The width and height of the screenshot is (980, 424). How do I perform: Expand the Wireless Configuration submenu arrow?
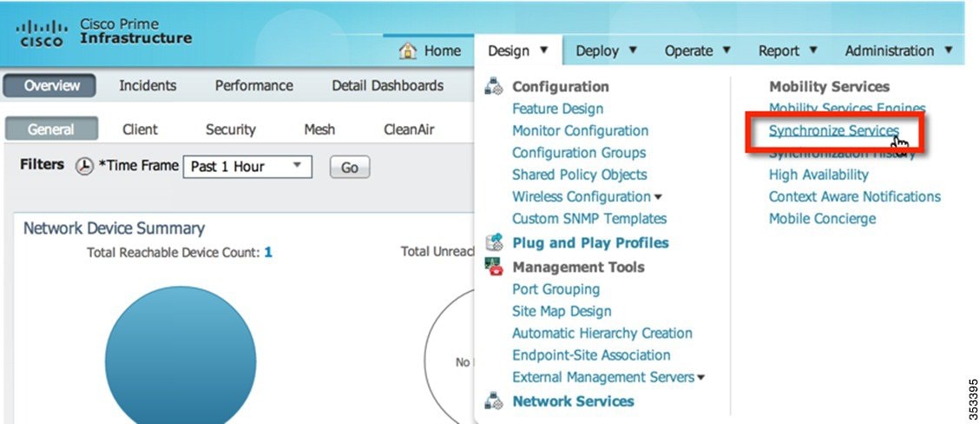coord(657,197)
